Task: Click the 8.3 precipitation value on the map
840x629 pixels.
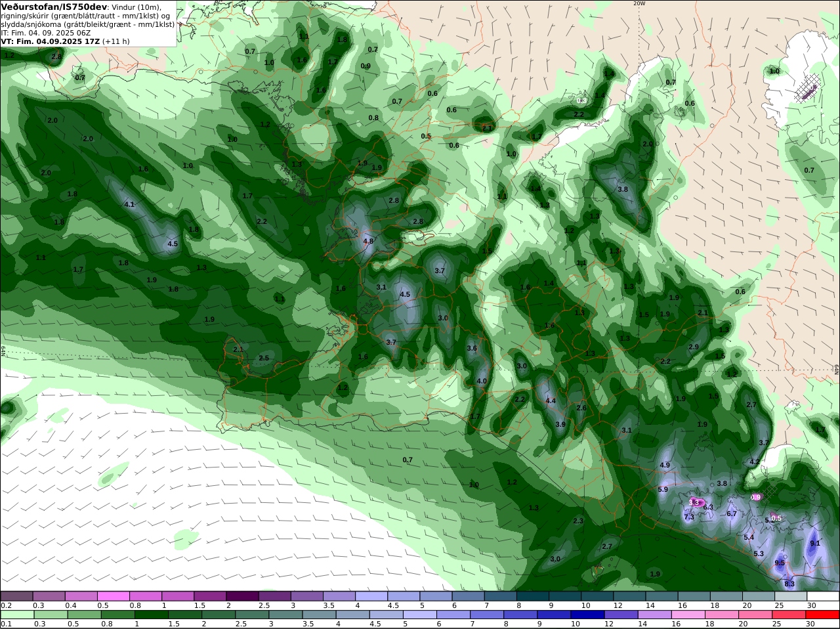Action: [789, 584]
